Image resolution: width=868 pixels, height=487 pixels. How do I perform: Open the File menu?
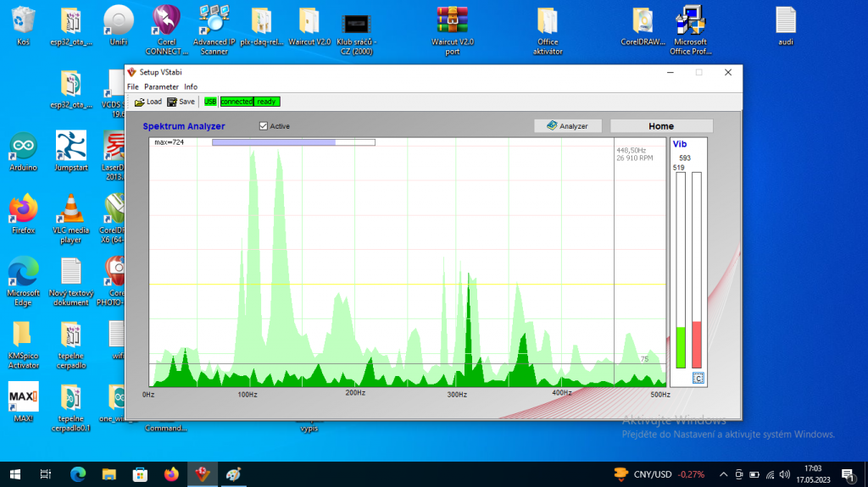[x=132, y=87]
